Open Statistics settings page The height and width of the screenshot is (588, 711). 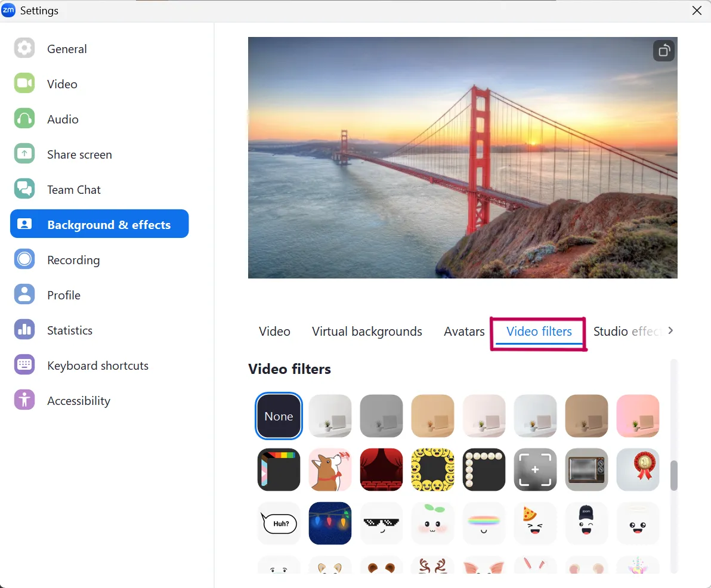click(70, 330)
